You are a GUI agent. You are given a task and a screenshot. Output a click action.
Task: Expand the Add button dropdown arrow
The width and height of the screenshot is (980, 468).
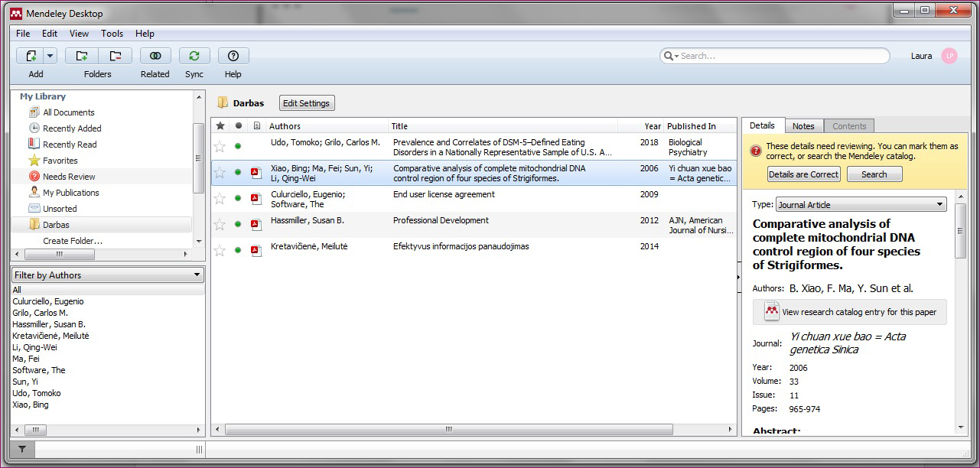coord(50,56)
